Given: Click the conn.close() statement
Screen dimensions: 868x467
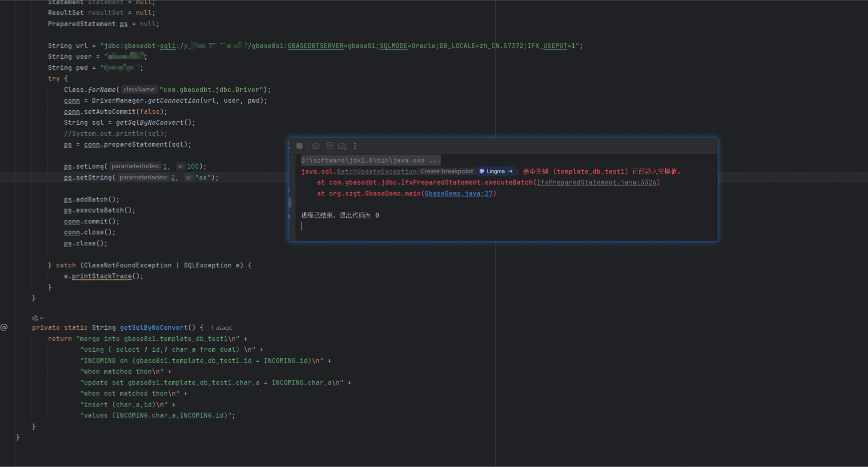Looking at the screenshot, I should point(90,233).
